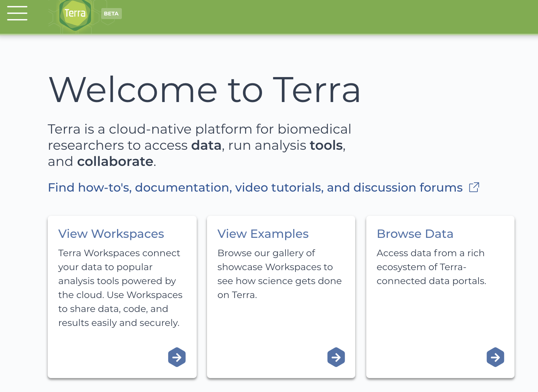The width and height of the screenshot is (538, 392).
Task: Click the arrow icon in View Workspaces card
Action: coord(177,357)
